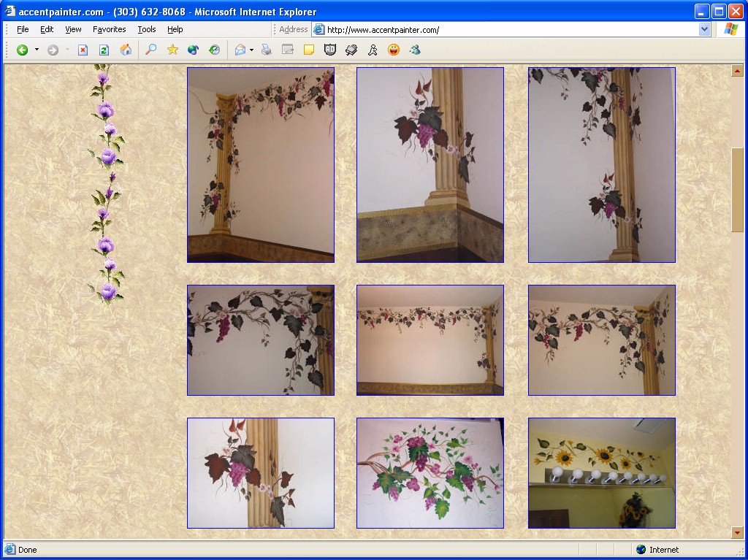748x560 pixels.
Task: Open the Favorites menu
Action: pos(109,29)
